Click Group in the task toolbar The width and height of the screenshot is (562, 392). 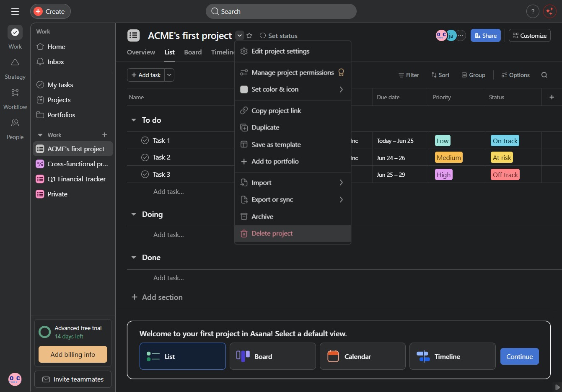(473, 75)
